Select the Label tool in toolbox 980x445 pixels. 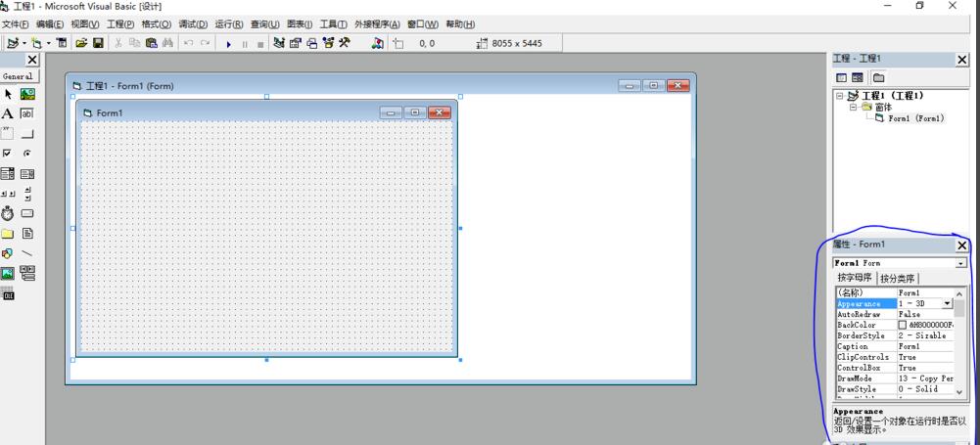coord(8,113)
